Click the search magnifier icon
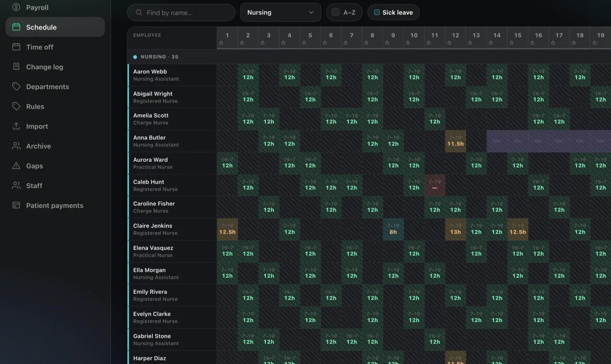The image size is (611, 364). 139,13
